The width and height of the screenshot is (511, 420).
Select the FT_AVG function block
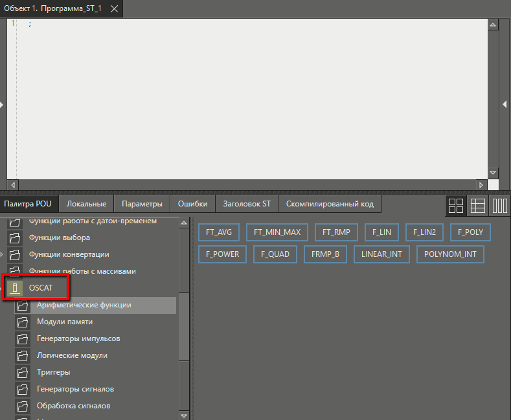[x=219, y=232]
